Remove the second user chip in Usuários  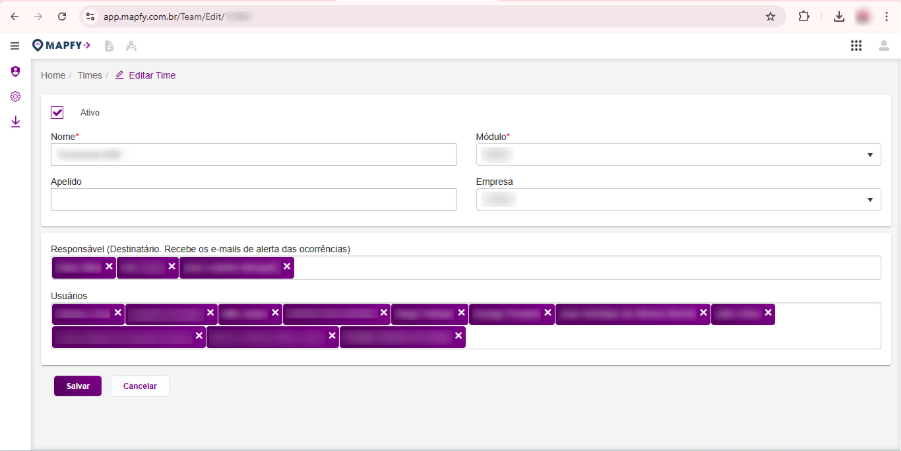(210, 313)
